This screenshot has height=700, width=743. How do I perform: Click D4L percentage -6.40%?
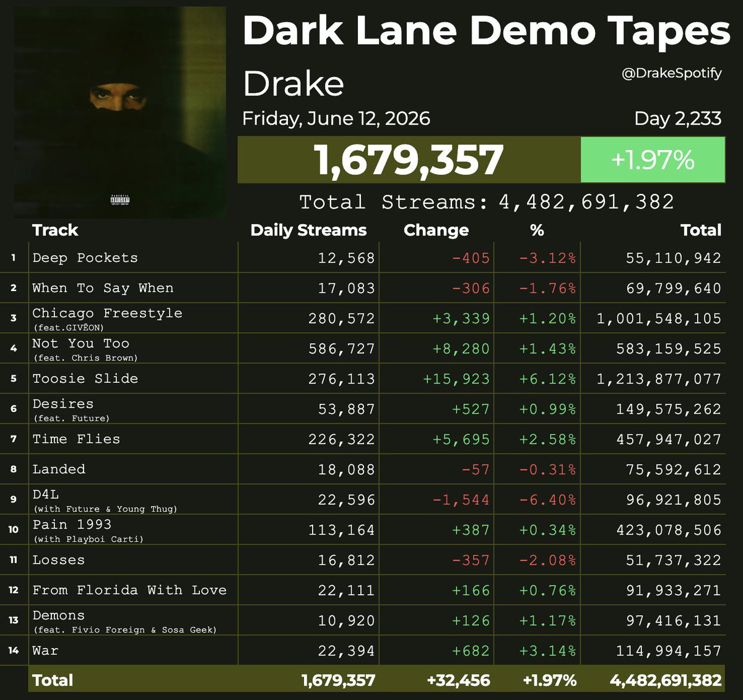click(x=547, y=500)
